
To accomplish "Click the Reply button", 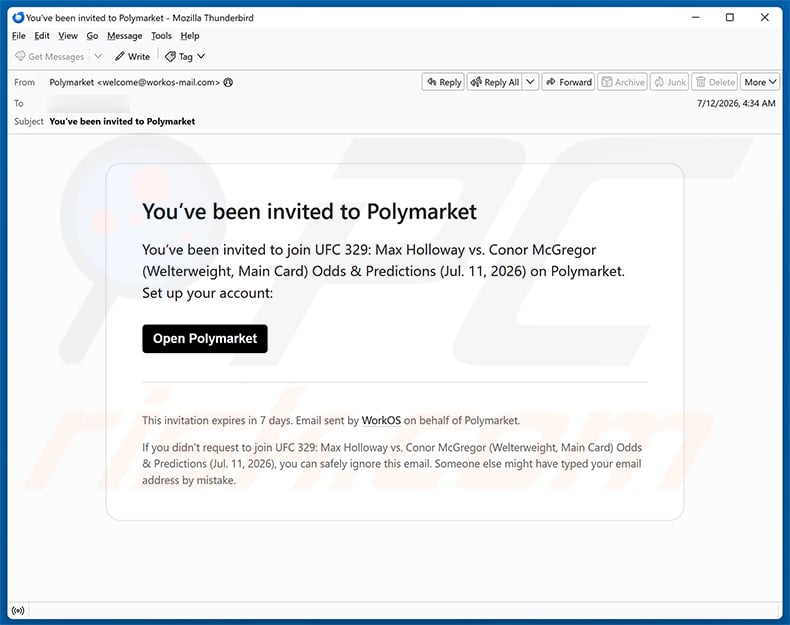I will (x=443, y=82).
